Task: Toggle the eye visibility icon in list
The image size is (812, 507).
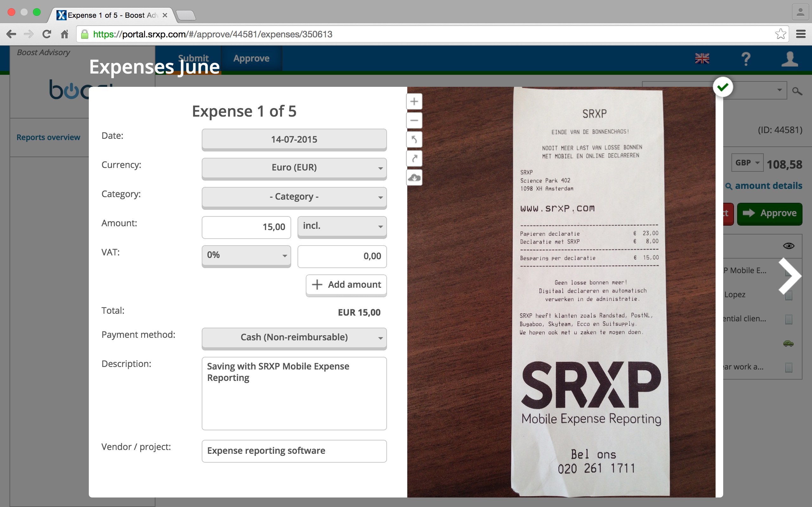Action: [x=789, y=246]
